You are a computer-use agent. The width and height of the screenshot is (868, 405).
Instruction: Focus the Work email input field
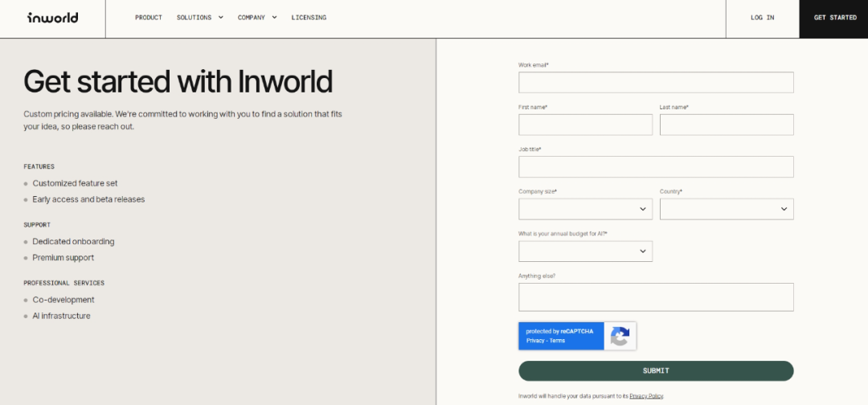coord(656,83)
